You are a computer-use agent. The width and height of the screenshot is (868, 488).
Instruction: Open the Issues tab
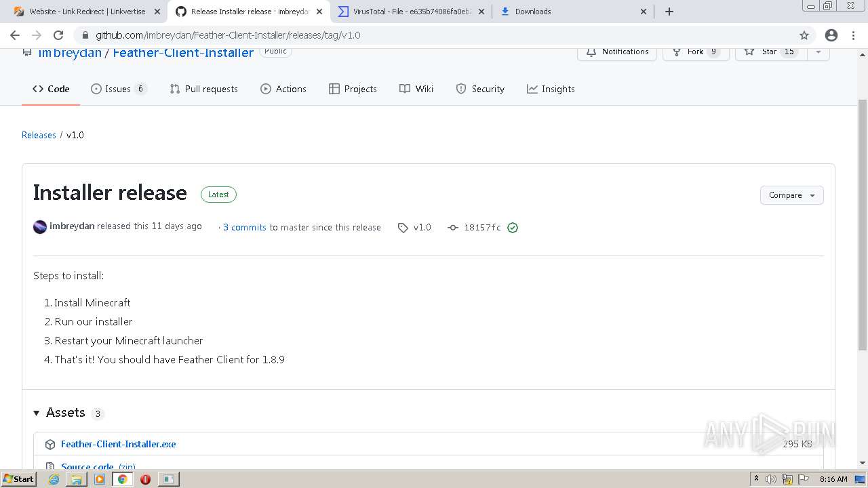tap(119, 89)
